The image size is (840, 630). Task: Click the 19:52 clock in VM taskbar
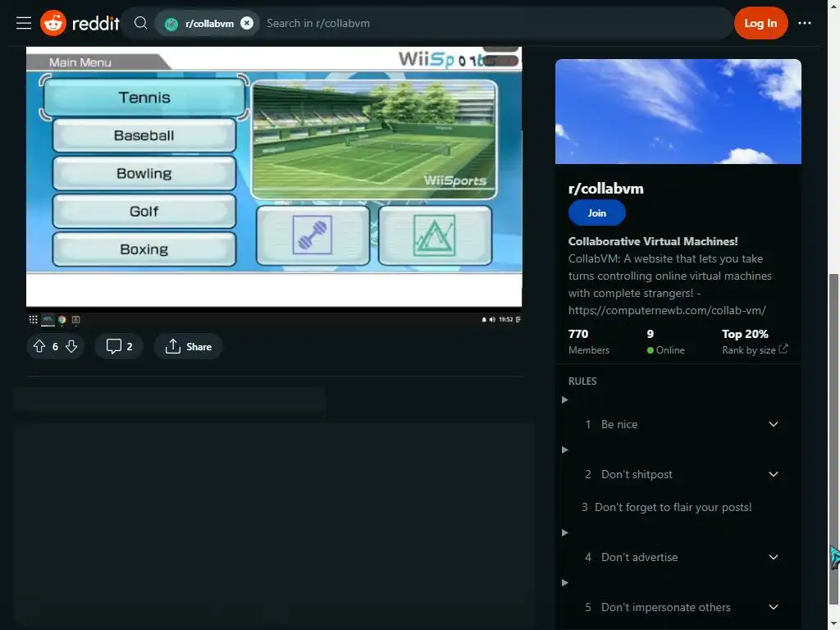point(505,319)
